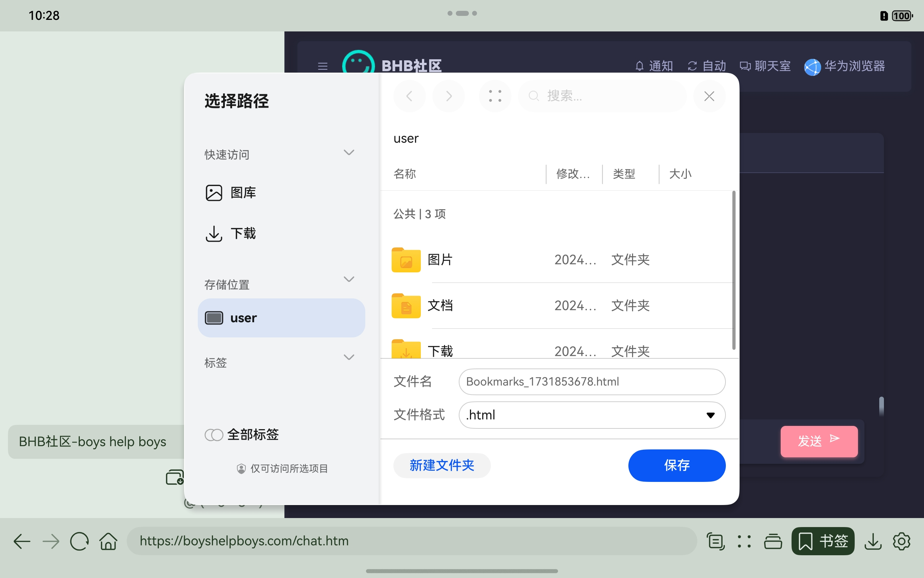Click the pink 发送 send button
Image resolution: width=924 pixels, height=578 pixels.
pyautogui.click(x=819, y=441)
